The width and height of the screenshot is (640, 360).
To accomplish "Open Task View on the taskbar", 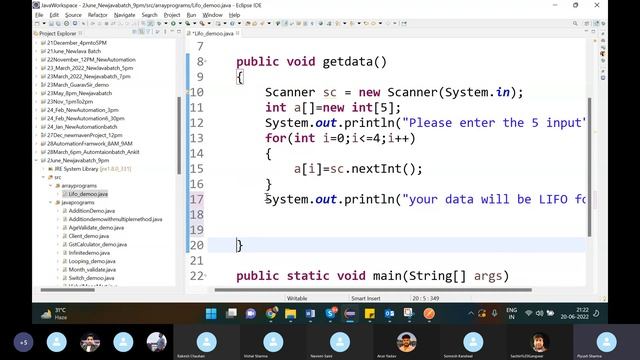I will (x=231, y=313).
